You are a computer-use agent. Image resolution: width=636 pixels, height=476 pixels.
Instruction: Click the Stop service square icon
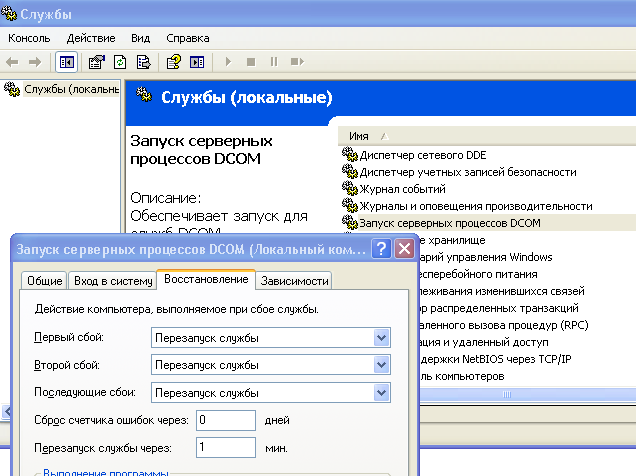(x=251, y=62)
